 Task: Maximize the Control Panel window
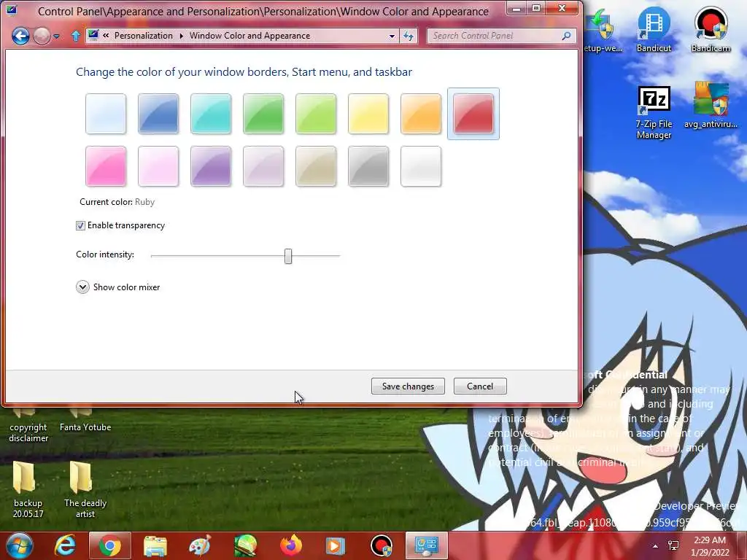tap(536, 8)
